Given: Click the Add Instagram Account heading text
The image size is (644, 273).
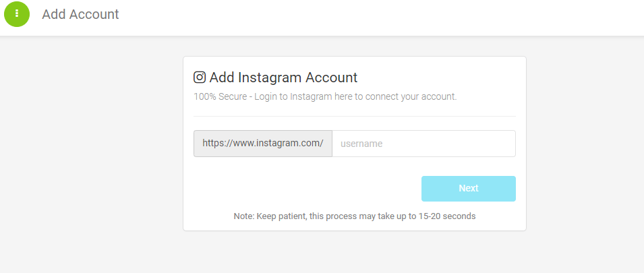Looking at the screenshot, I should tap(283, 77).
